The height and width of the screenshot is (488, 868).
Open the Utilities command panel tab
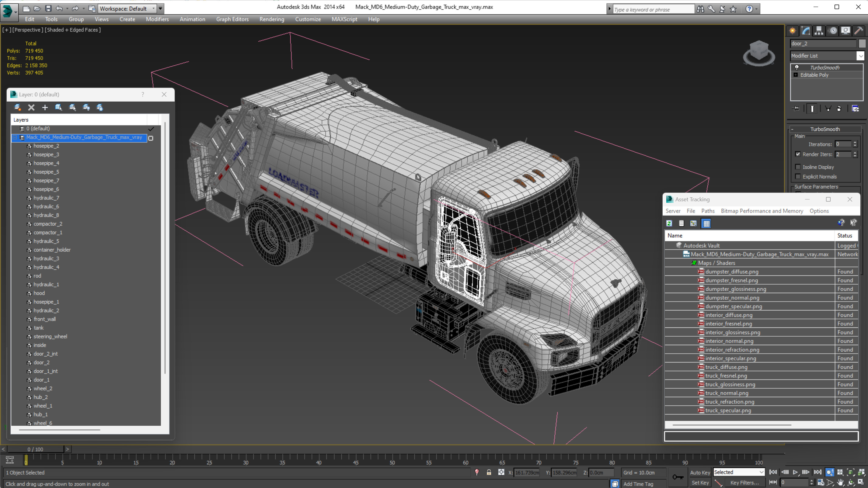click(x=859, y=31)
